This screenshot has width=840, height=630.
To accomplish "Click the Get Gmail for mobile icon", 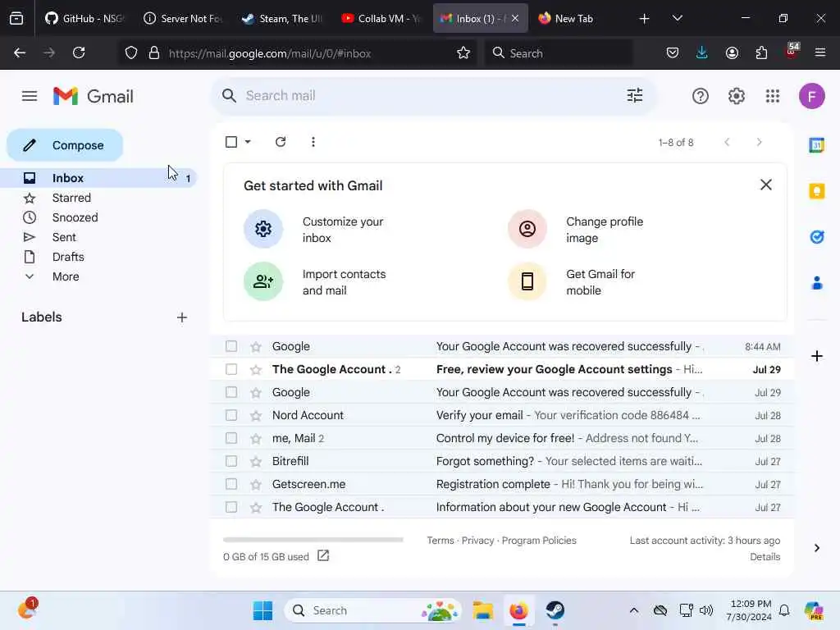I will (x=527, y=281).
